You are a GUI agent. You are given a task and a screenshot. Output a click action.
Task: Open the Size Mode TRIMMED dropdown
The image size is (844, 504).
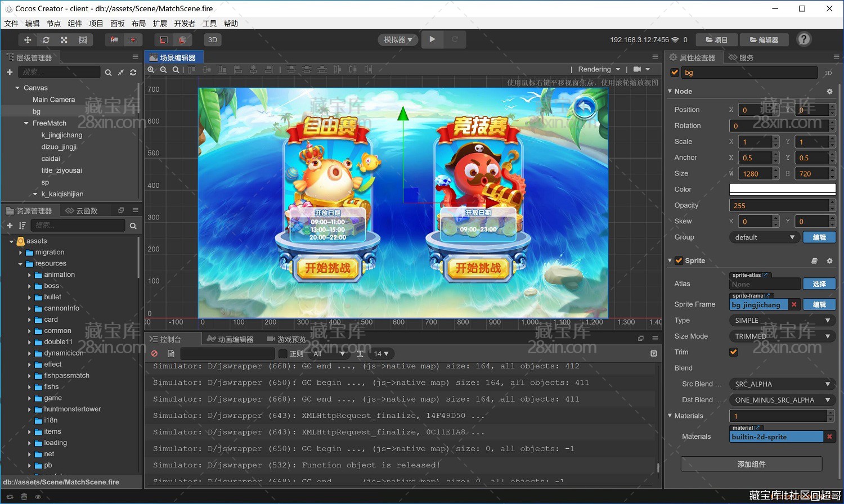coord(782,336)
